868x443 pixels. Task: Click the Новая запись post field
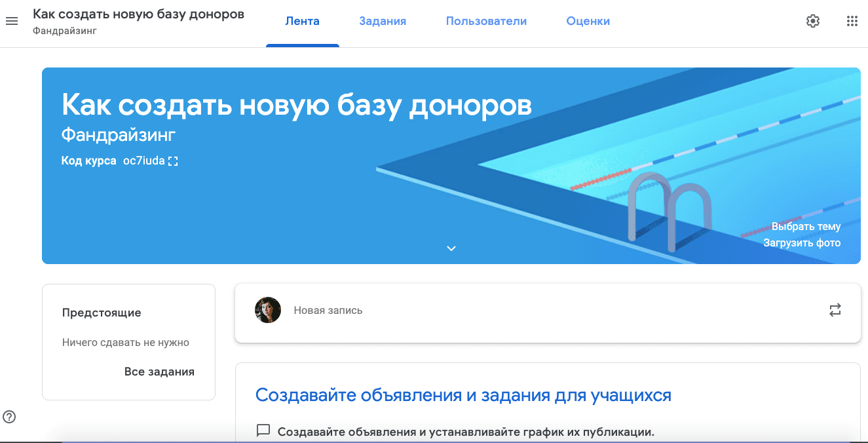coord(328,311)
